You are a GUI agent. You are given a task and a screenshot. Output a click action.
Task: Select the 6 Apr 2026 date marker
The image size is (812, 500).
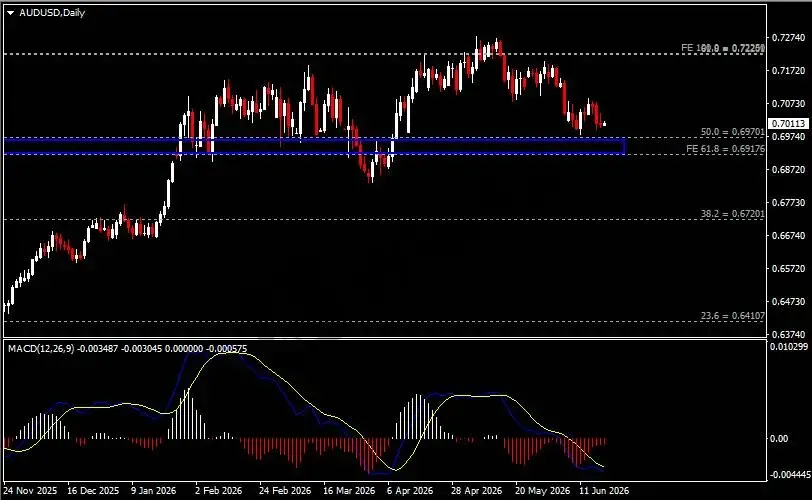[x=410, y=491]
